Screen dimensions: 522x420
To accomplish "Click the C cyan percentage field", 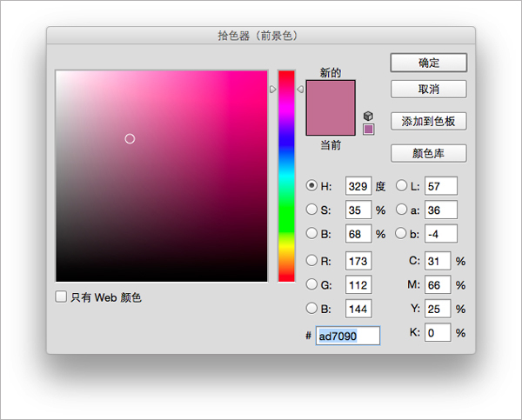I will point(438,261).
